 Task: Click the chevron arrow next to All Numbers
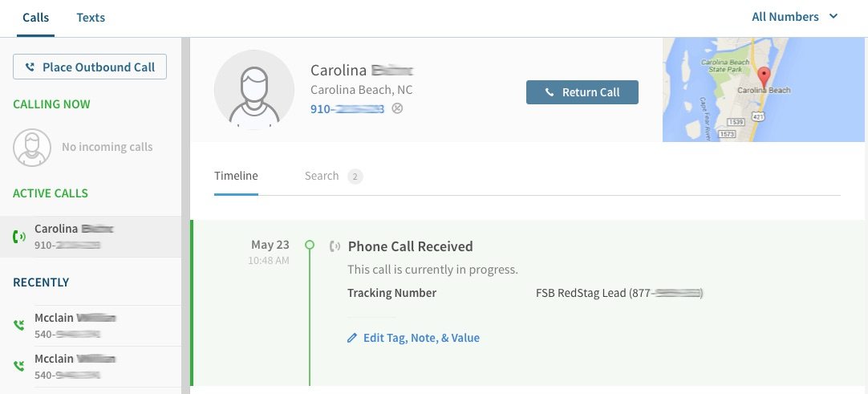(x=834, y=17)
